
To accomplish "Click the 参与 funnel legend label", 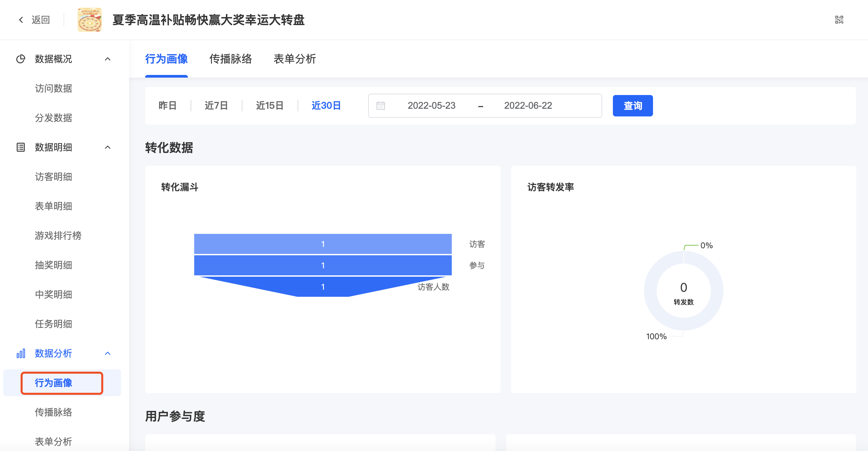I will pos(477,266).
